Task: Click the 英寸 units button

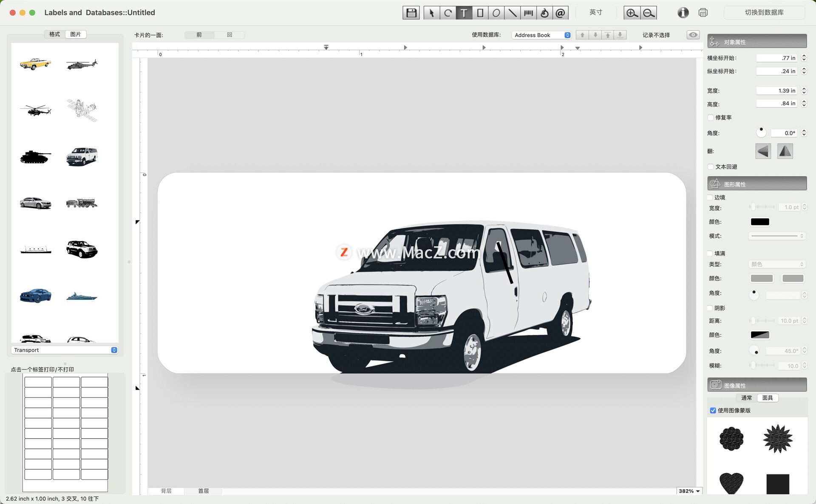Action: point(595,12)
